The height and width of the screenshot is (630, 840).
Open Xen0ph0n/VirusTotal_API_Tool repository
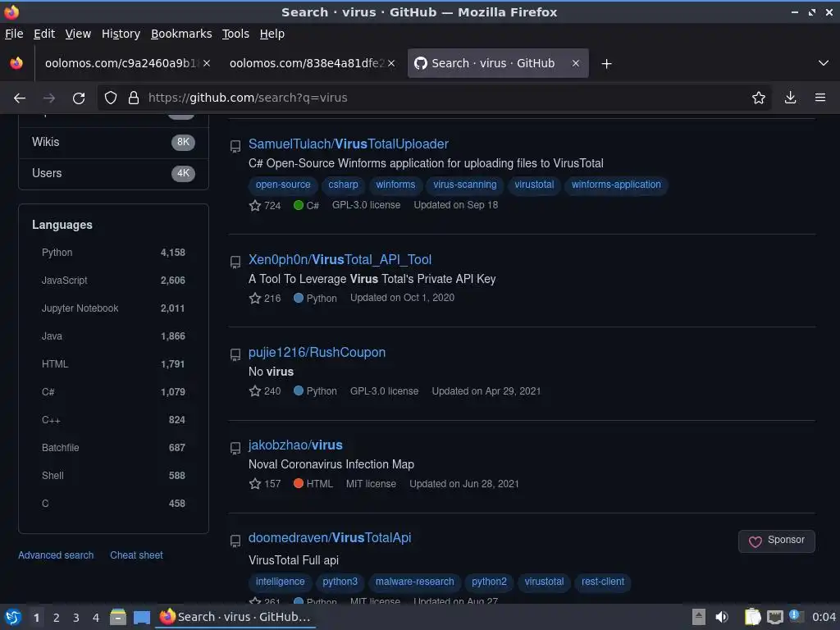[340, 260]
